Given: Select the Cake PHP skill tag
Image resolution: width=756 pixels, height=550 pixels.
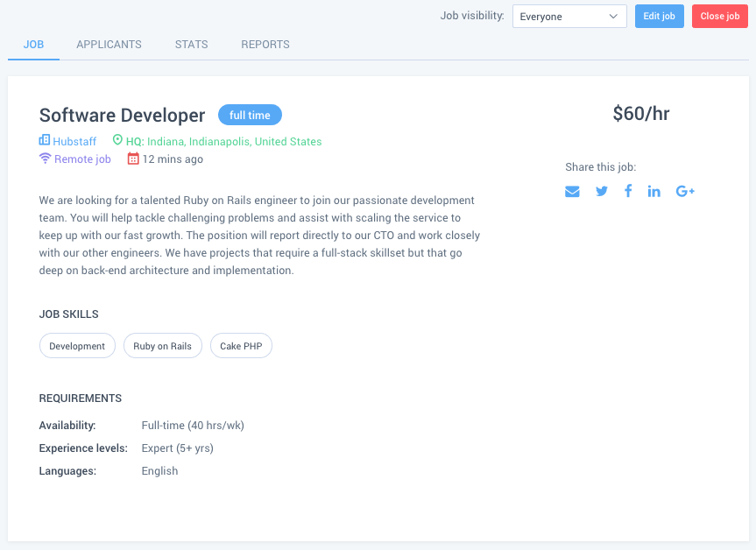Looking at the screenshot, I should (x=241, y=346).
